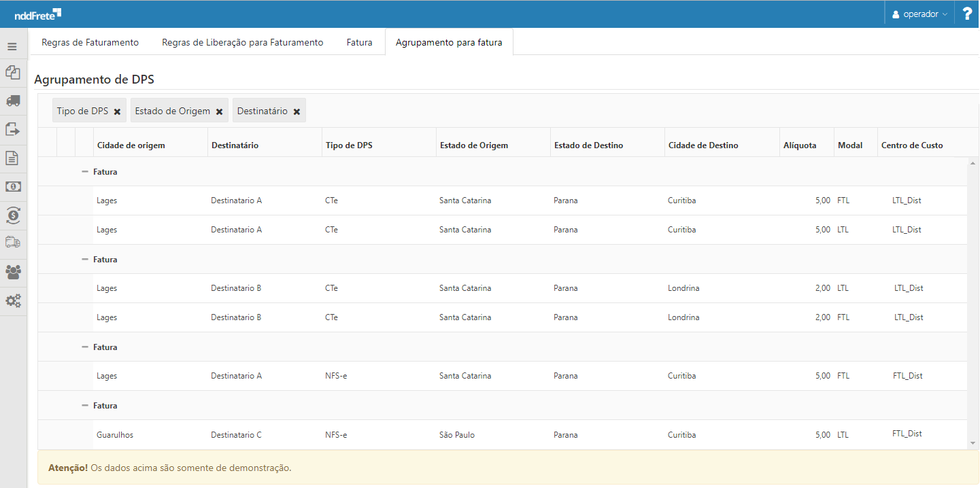Open the document page sidebar icon

pos(12,158)
